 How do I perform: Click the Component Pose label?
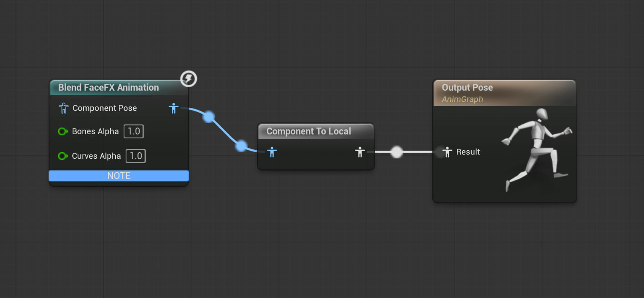coord(105,108)
